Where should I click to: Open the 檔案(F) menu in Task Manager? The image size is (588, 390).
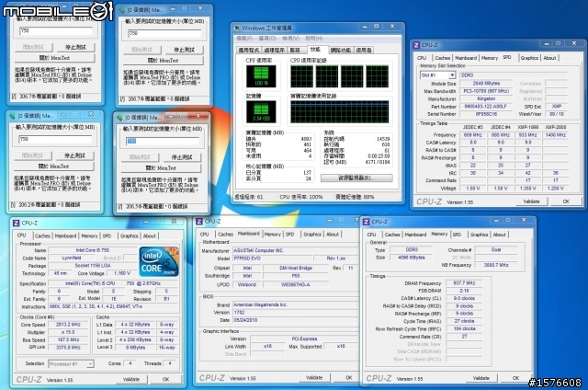click(x=244, y=39)
